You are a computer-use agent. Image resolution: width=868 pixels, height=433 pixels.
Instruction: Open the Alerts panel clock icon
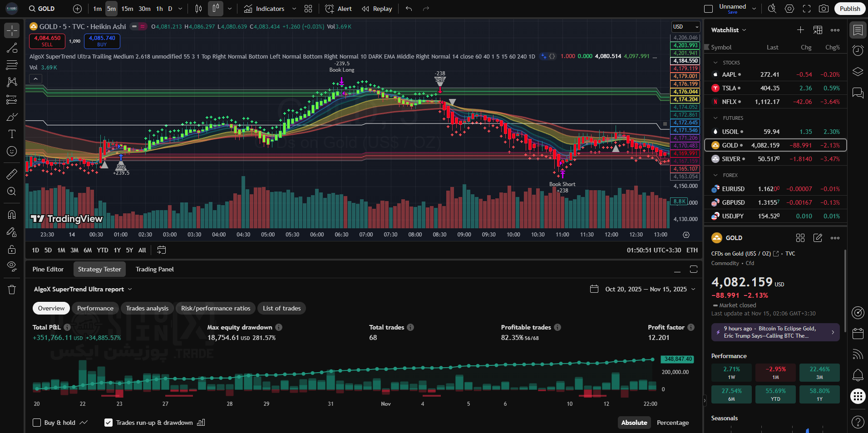tap(858, 51)
